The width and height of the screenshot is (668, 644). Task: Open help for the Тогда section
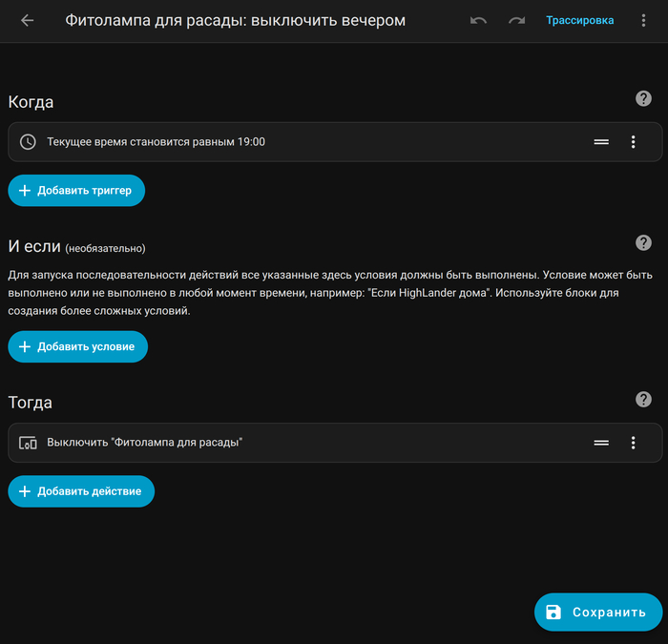point(644,399)
